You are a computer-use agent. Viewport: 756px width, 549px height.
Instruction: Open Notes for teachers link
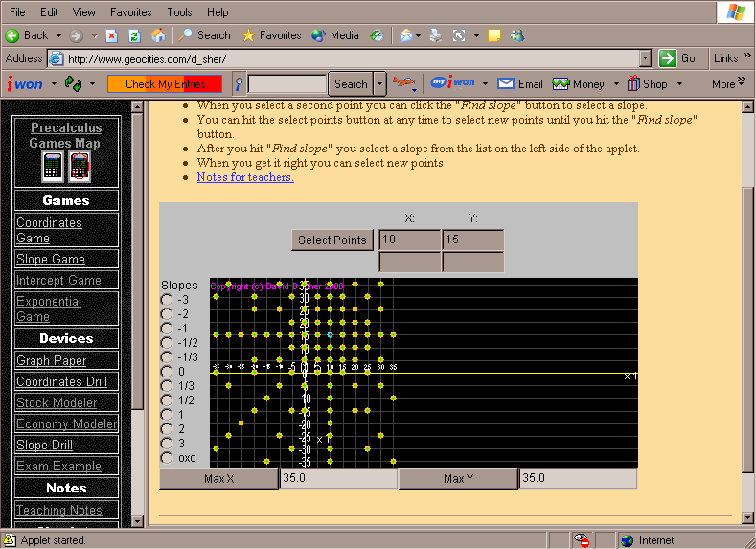(245, 177)
